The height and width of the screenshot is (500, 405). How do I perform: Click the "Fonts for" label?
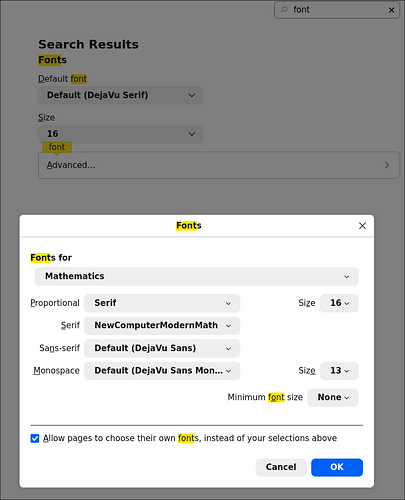[x=51, y=258]
